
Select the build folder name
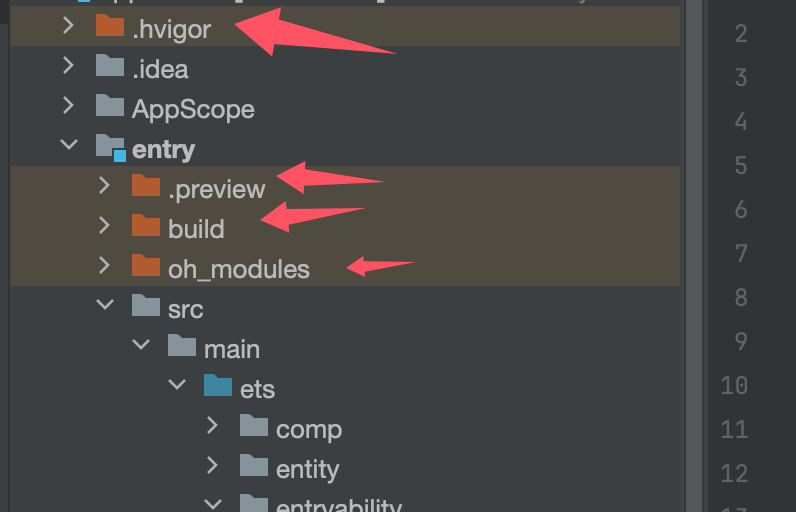tap(196, 229)
